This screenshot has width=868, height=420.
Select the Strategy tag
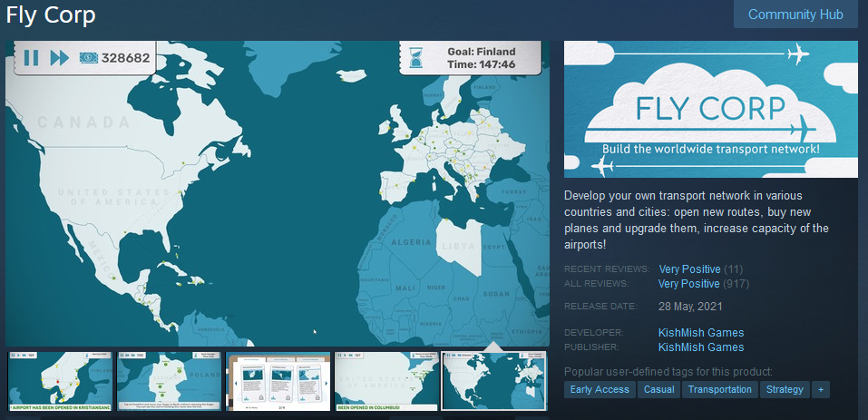coord(785,389)
